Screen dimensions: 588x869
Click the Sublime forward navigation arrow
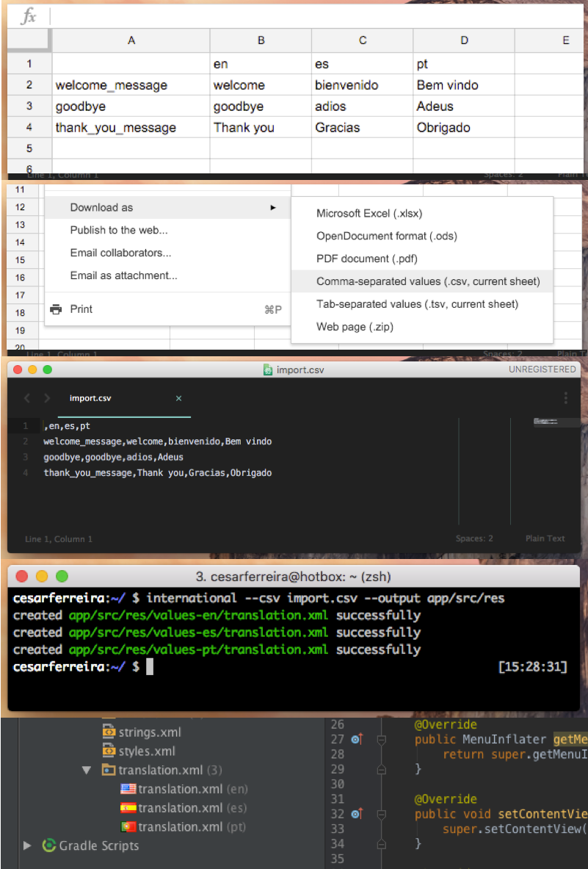(47, 398)
